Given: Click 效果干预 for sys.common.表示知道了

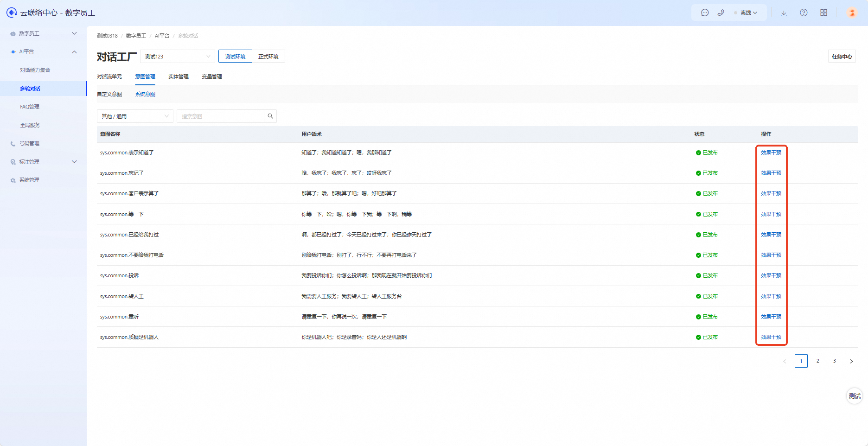Looking at the screenshot, I should point(771,153).
